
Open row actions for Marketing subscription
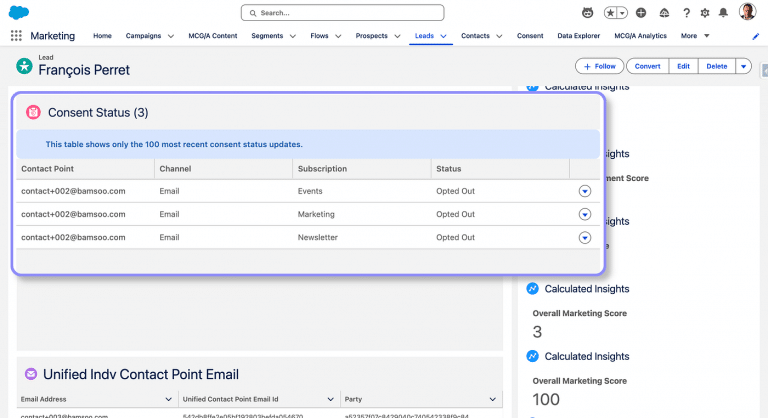pos(585,214)
